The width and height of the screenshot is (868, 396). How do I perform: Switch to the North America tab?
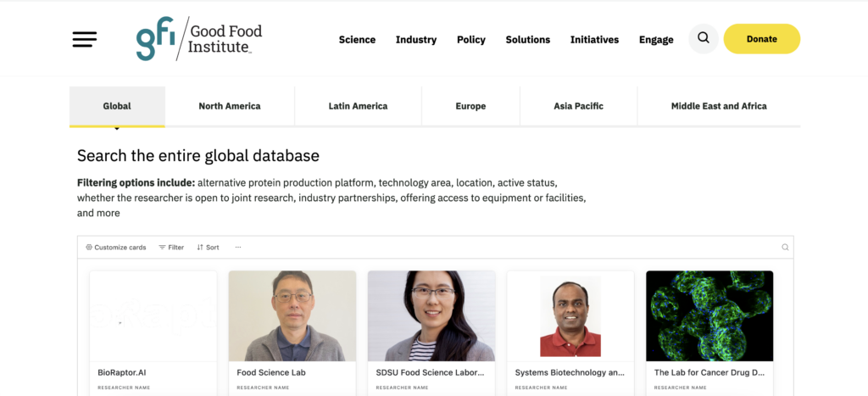[x=230, y=107]
